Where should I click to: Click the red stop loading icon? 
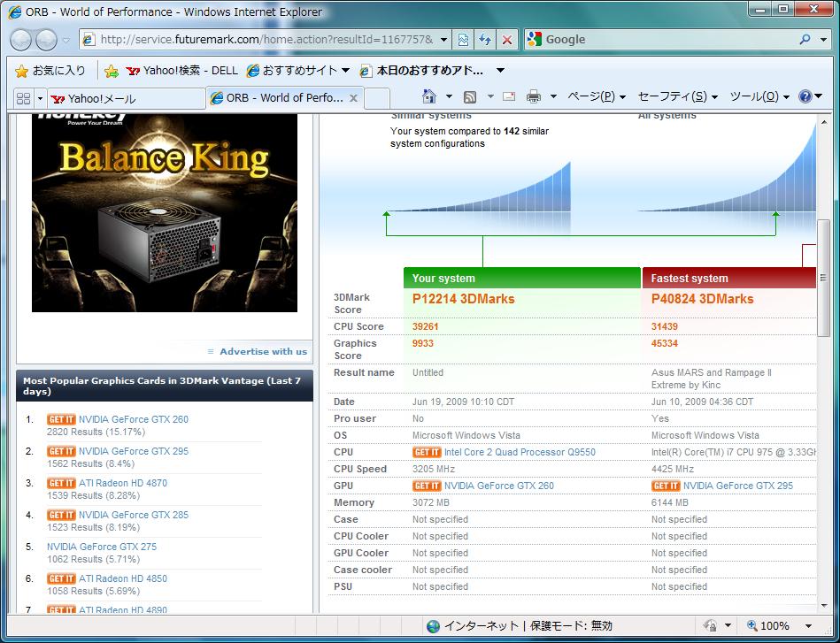507,39
